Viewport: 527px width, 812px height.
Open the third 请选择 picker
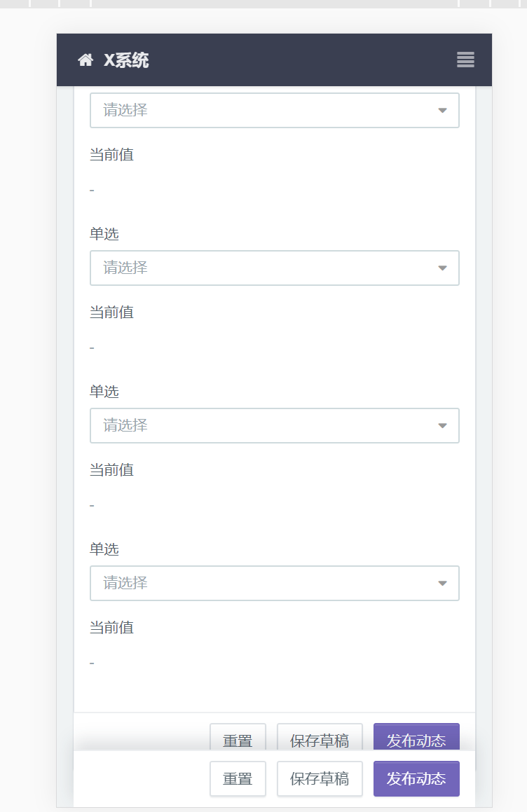273,425
